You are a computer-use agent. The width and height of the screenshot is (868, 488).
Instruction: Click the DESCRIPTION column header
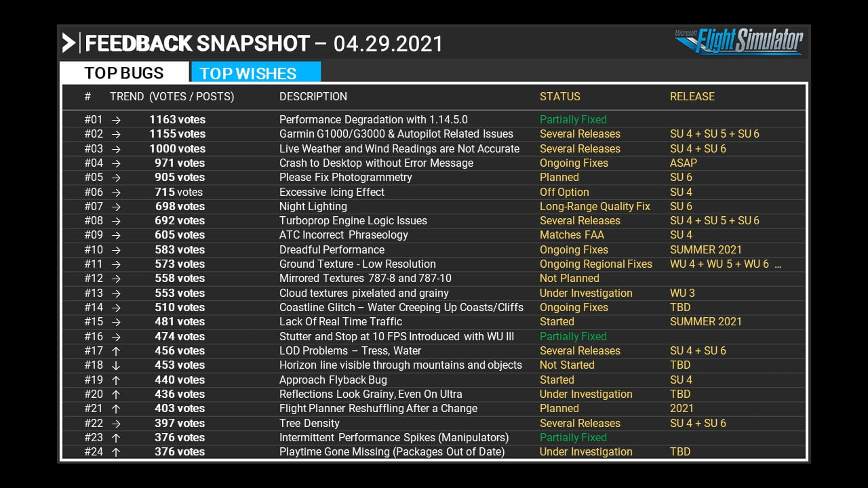(313, 97)
